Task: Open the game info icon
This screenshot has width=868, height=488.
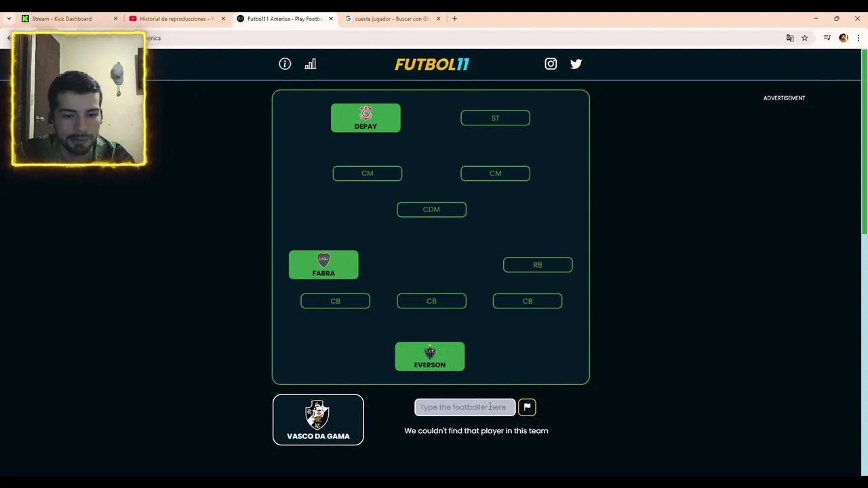Action: (x=285, y=64)
